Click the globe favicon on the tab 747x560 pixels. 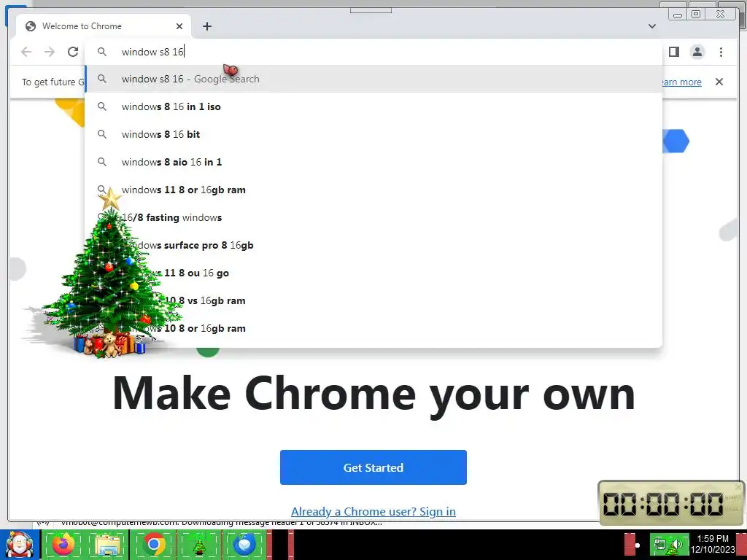pos(31,26)
